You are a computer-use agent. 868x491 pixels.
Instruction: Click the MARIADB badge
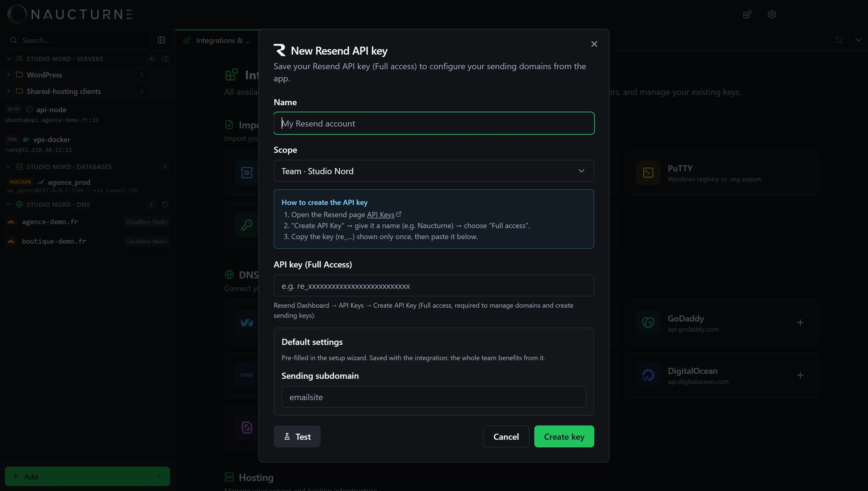[20, 182]
